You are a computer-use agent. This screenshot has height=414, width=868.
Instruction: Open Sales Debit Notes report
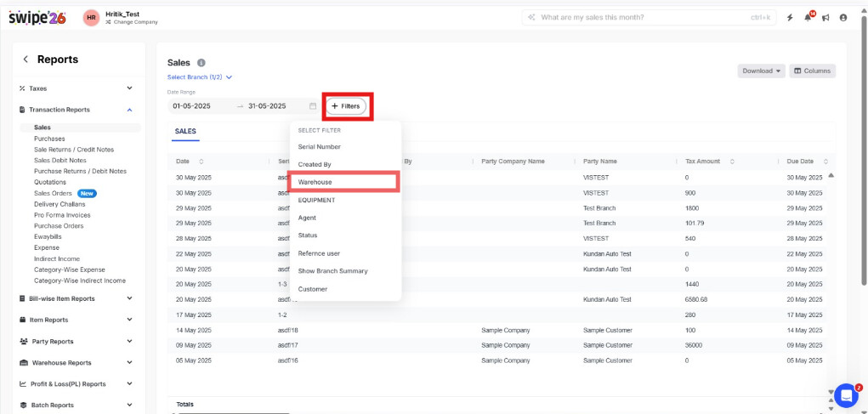coord(60,161)
